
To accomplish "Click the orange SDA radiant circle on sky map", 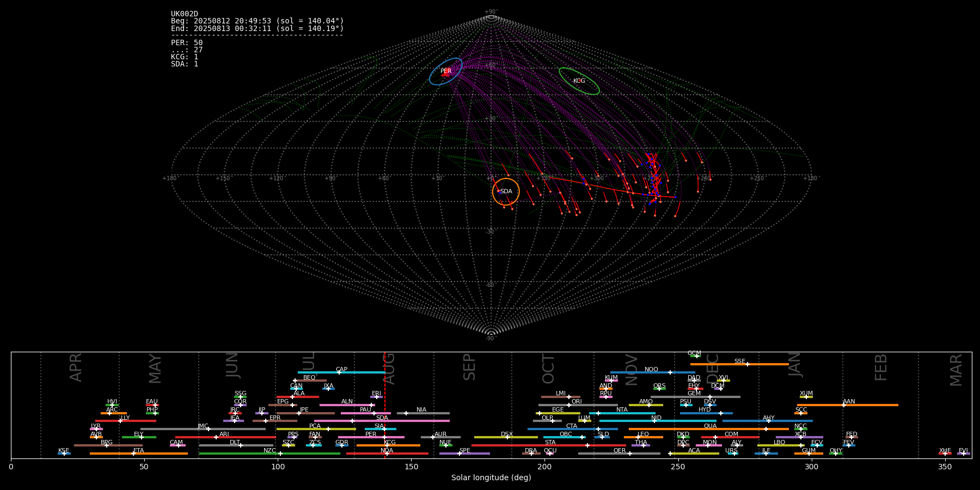I will click(506, 192).
